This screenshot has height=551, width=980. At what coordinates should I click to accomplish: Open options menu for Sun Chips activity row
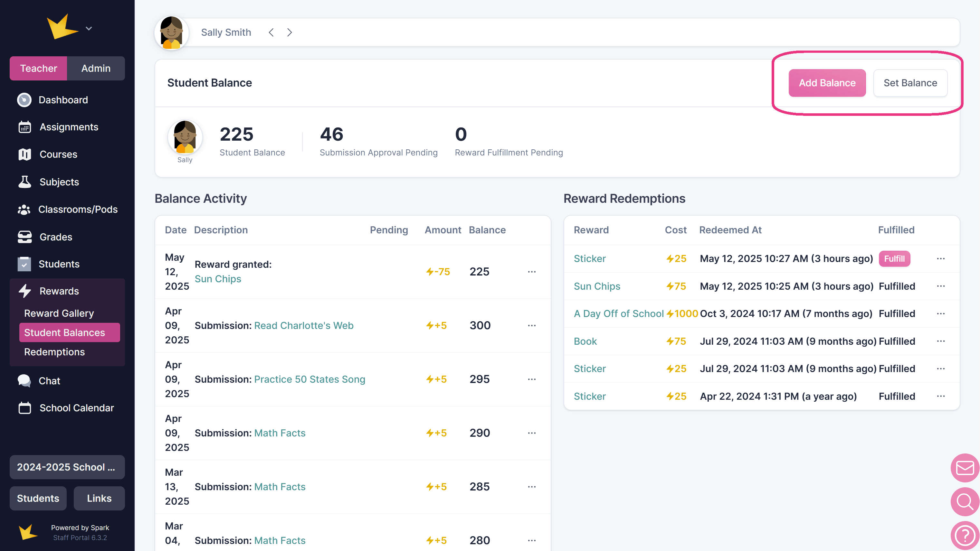531,272
